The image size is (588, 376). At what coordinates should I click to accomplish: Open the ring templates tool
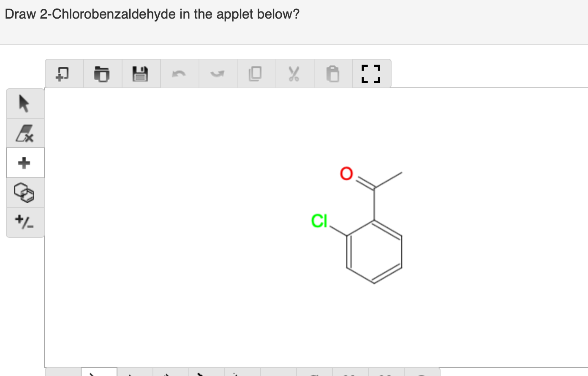(24, 193)
